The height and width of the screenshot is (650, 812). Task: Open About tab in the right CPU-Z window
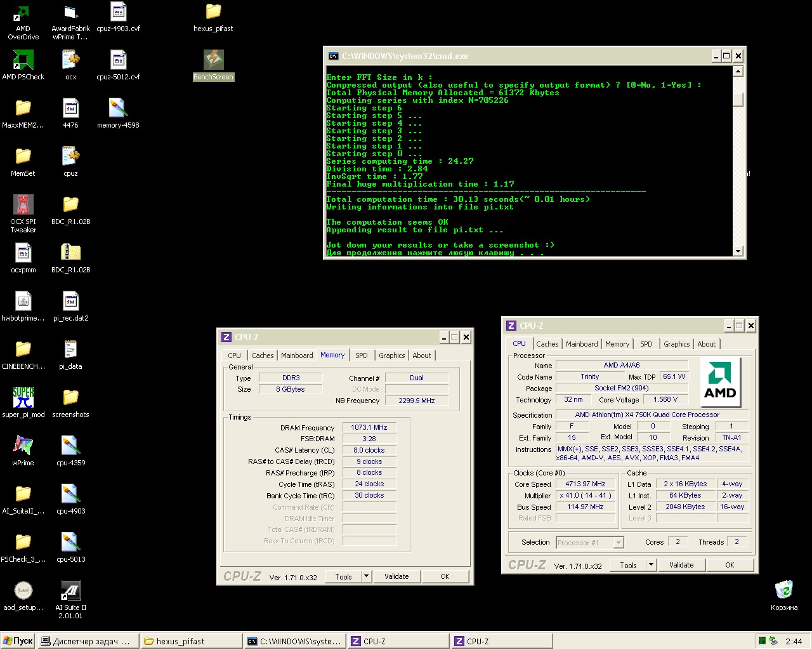[x=707, y=344]
